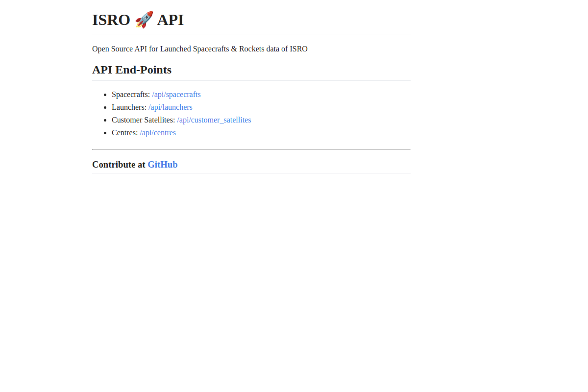588x392 pixels.
Task: Click the 'Spacecrafts:' list label
Action: (131, 95)
